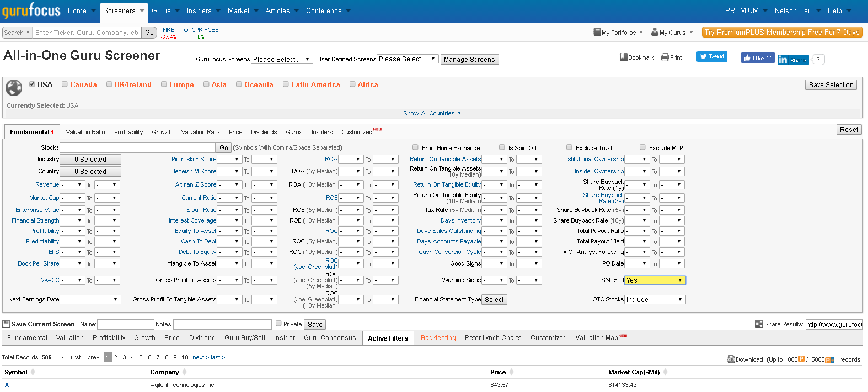
Task: Open In S&P 500 Yes dropdown
Action: pyautogui.click(x=655, y=280)
